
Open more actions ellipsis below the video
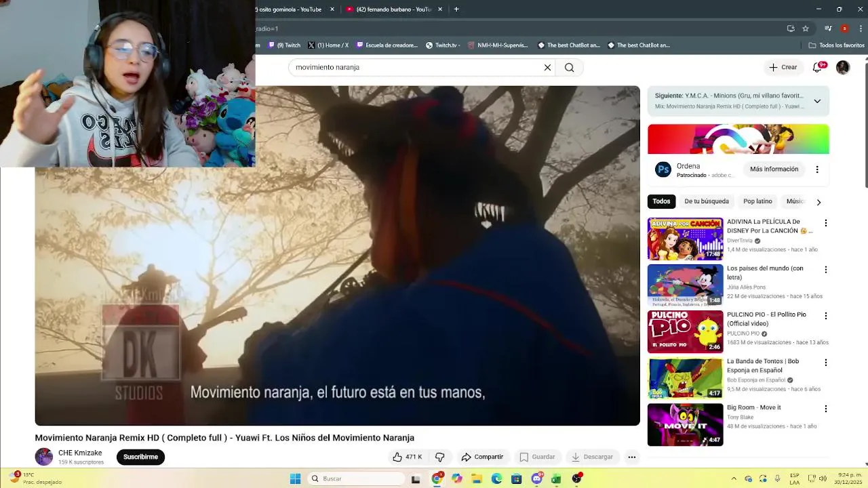(631, 457)
